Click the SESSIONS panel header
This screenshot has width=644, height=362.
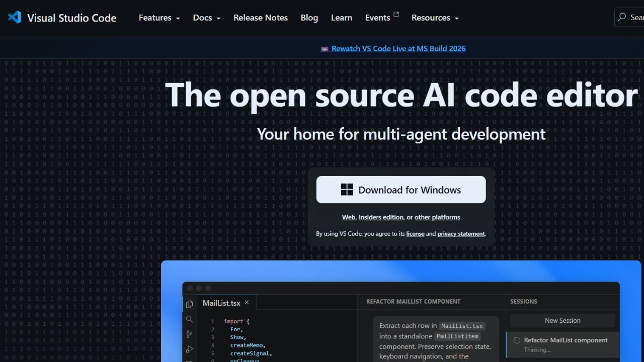point(524,302)
